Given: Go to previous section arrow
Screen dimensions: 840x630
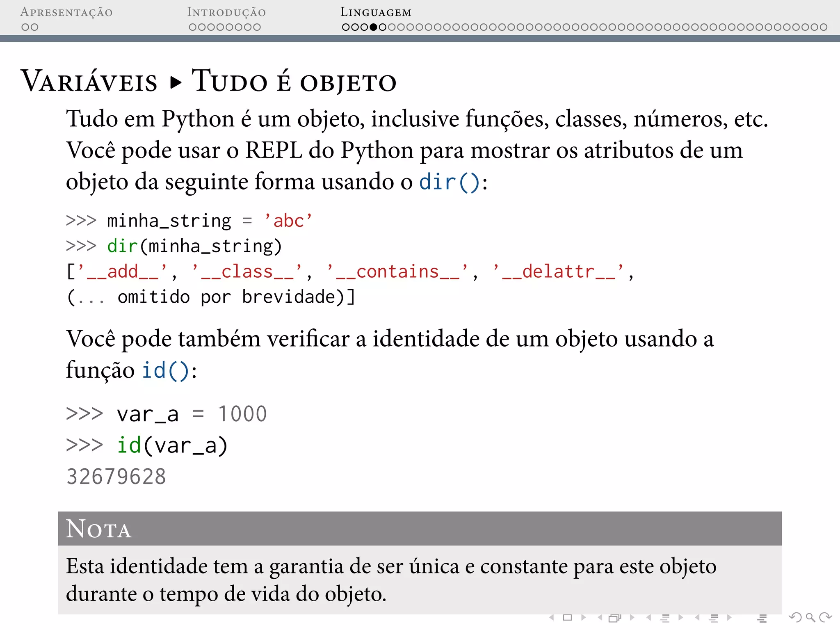Looking at the screenshot, I should coord(697,617).
